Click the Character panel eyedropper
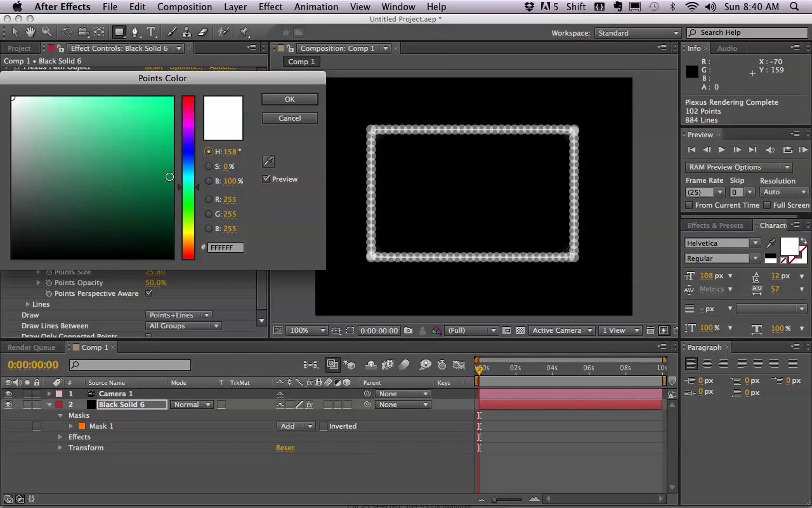Image resolution: width=812 pixels, height=508 pixels. (x=771, y=243)
